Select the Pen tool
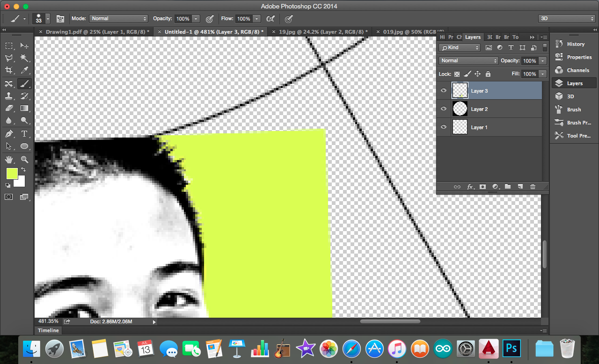 [x=9, y=134]
